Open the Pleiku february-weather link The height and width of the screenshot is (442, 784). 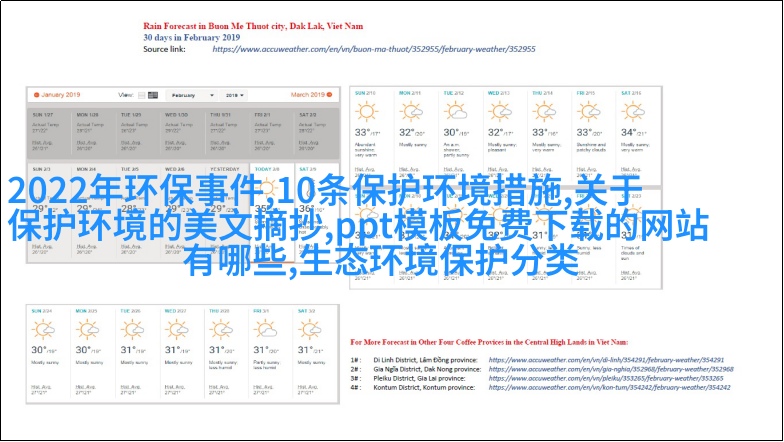pos(606,378)
